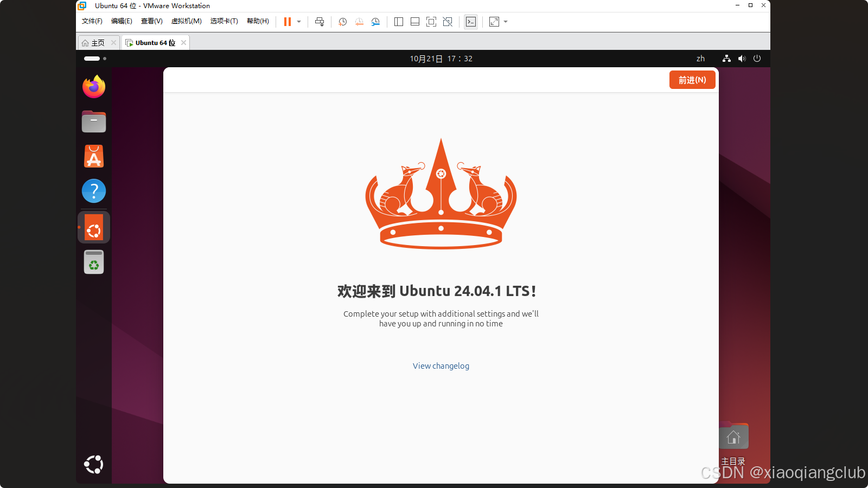Open the clock and calendar menu

(441, 59)
